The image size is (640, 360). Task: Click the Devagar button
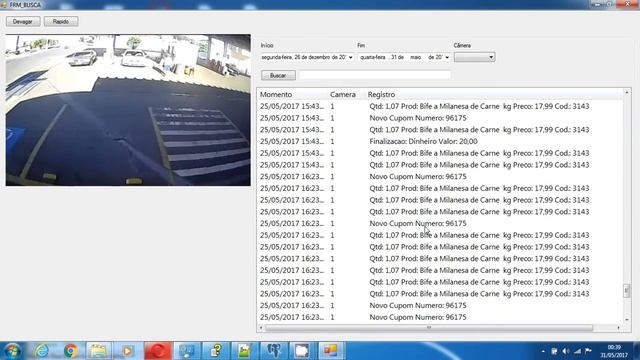23,21
